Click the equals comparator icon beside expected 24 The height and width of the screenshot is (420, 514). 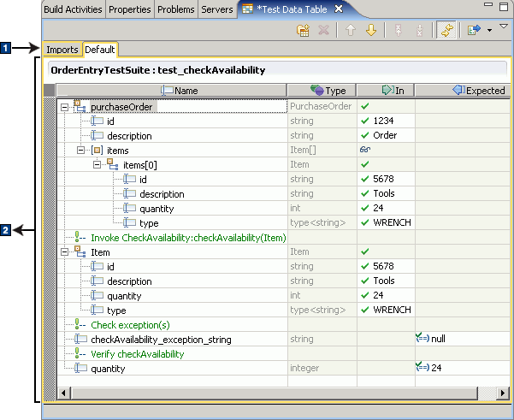point(422,367)
